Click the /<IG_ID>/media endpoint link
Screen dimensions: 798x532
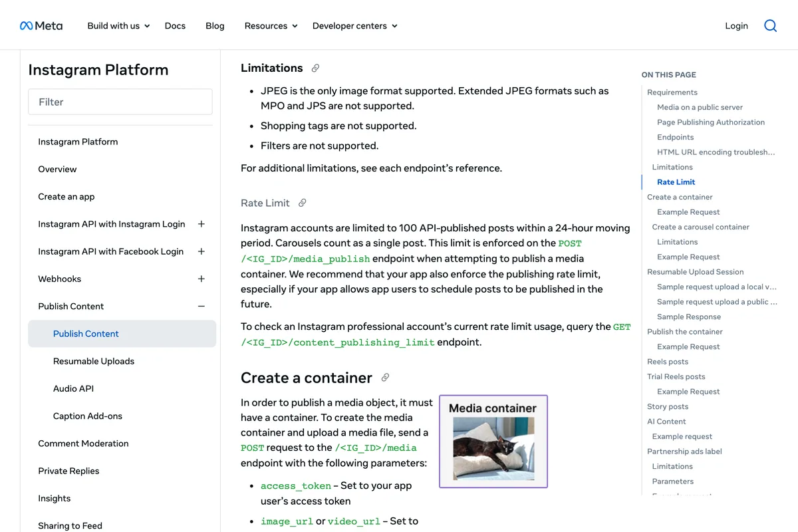pos(376,448)
